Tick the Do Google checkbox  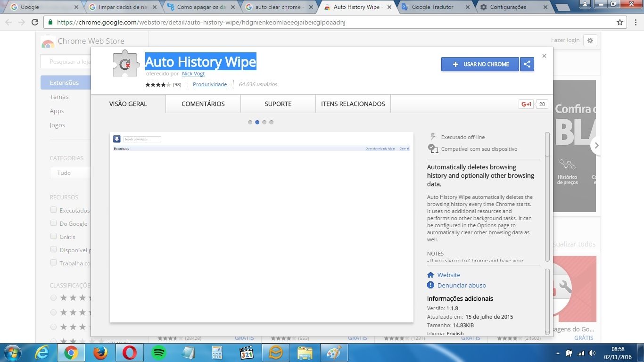pos(53,223)
